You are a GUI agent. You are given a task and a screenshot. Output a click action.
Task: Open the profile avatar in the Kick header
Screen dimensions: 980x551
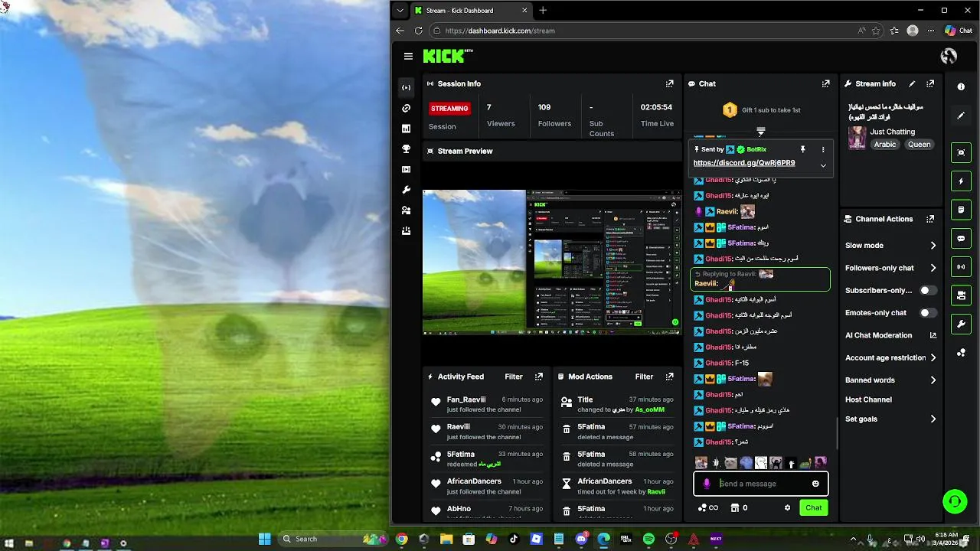click(x=949, y=56)
